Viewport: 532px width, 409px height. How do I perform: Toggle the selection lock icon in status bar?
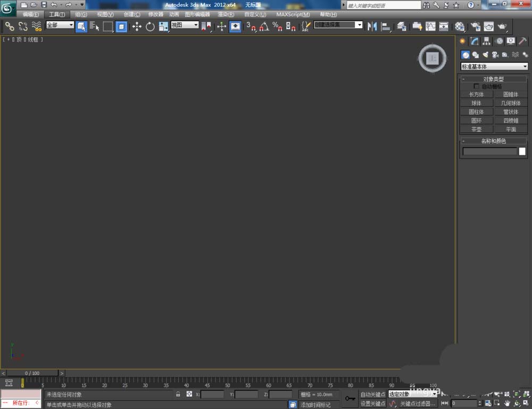coord(178,394)
